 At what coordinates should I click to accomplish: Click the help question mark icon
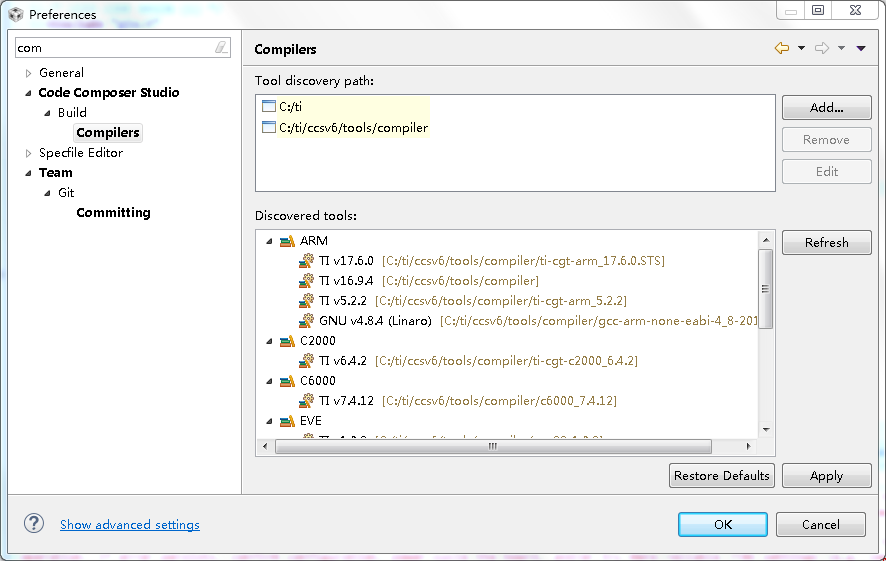[34, 524]
